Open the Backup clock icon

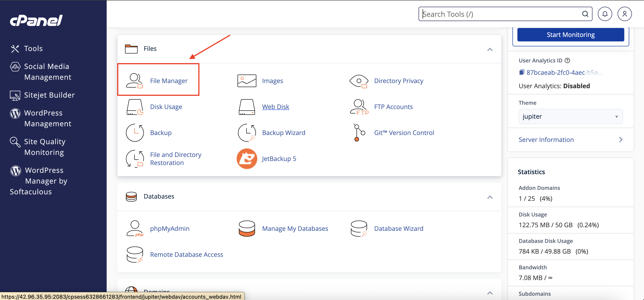tap(135, 133)
